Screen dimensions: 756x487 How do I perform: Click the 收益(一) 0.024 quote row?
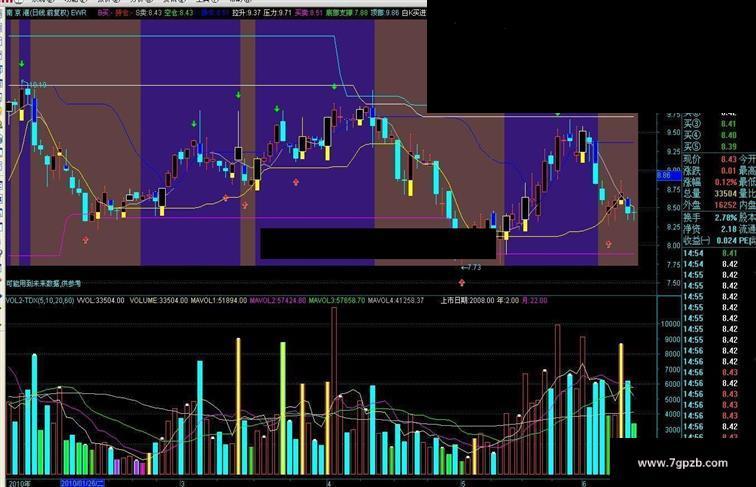click(710, 241)
